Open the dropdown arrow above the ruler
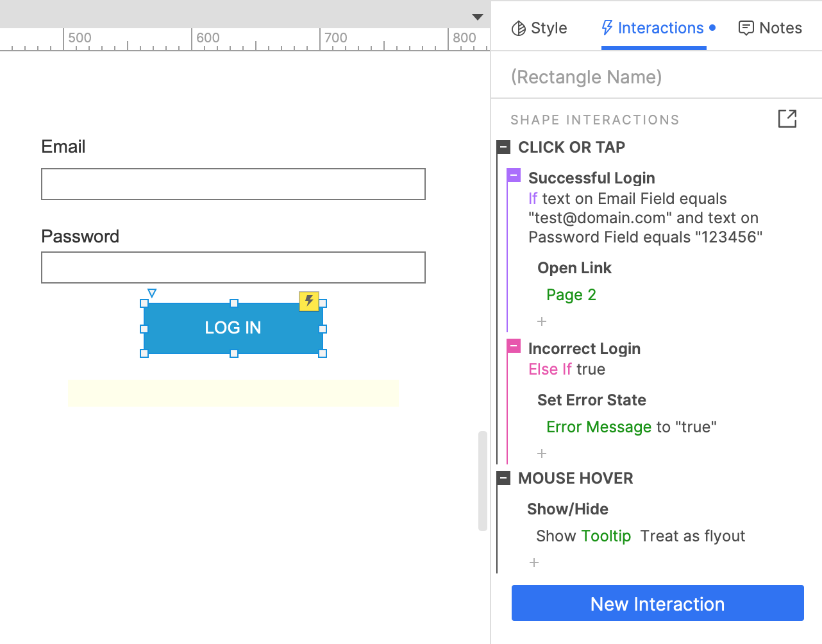 point(477,17)
